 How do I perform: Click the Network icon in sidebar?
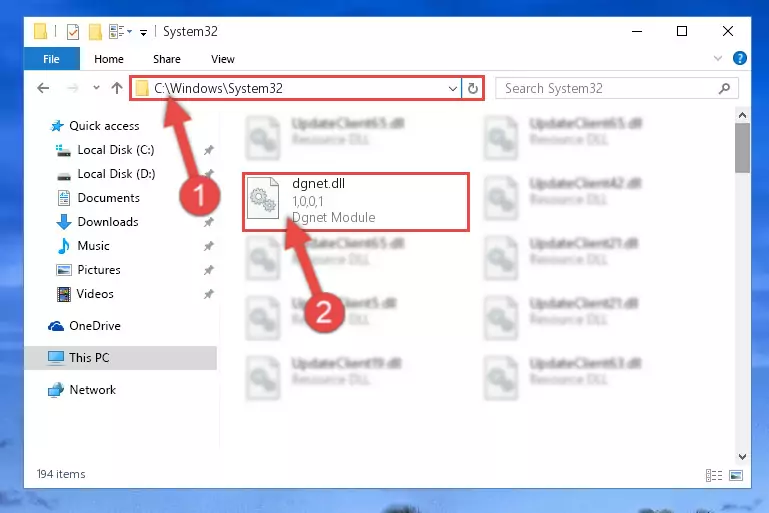click(x=56, y=390)
